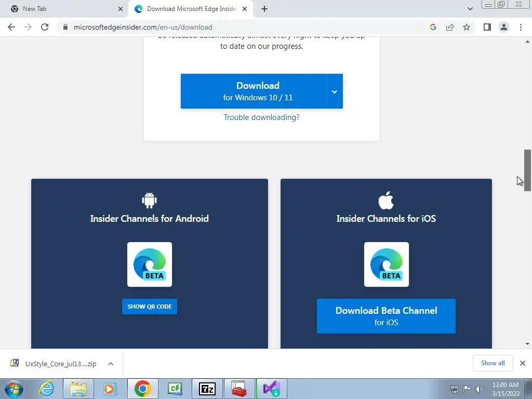Screen dimensions: 532x399
Task: Click the taskbar clock 12:00 AM
Action: [x=506, y=385]
